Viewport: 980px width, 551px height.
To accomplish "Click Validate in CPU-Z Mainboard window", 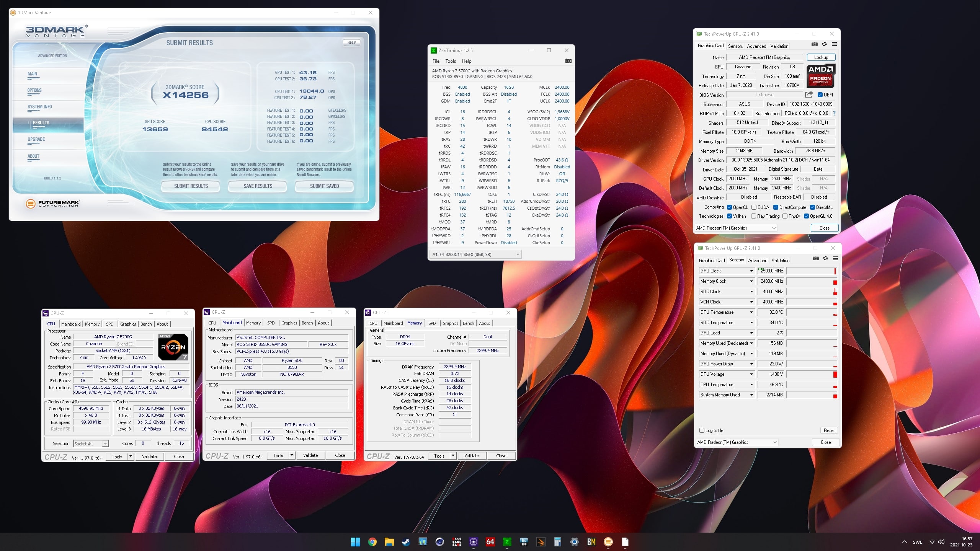I will [x=310, y=455].
